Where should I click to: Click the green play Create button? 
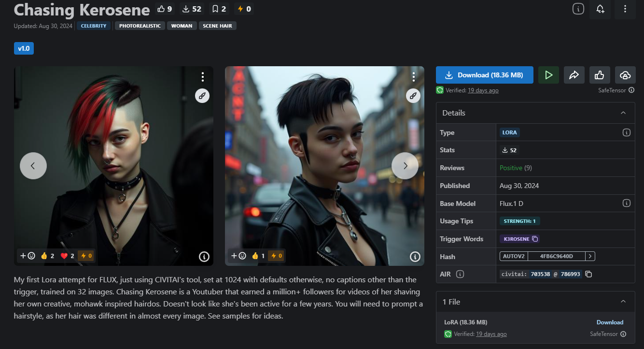(x=548, y=75)
